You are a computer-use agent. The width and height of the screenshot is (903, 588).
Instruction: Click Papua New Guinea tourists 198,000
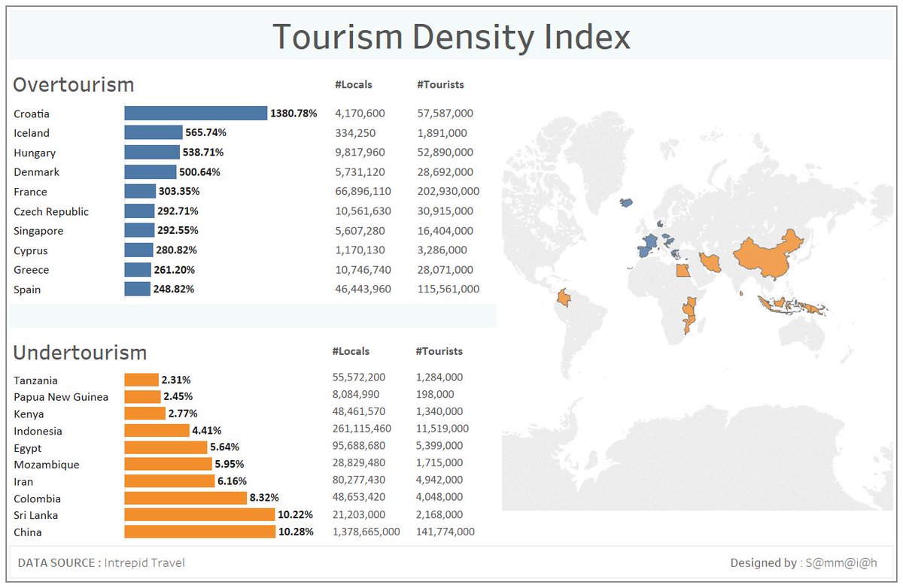coord(435,394)
